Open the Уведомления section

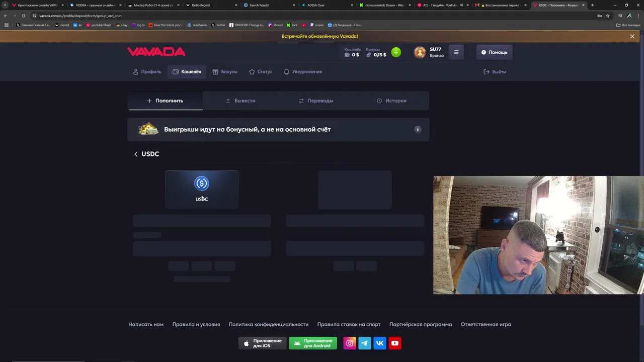(303, 72)
